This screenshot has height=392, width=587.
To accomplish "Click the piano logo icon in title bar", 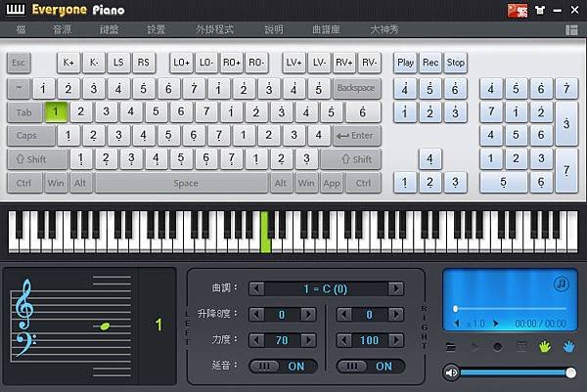I will [16, 10].
